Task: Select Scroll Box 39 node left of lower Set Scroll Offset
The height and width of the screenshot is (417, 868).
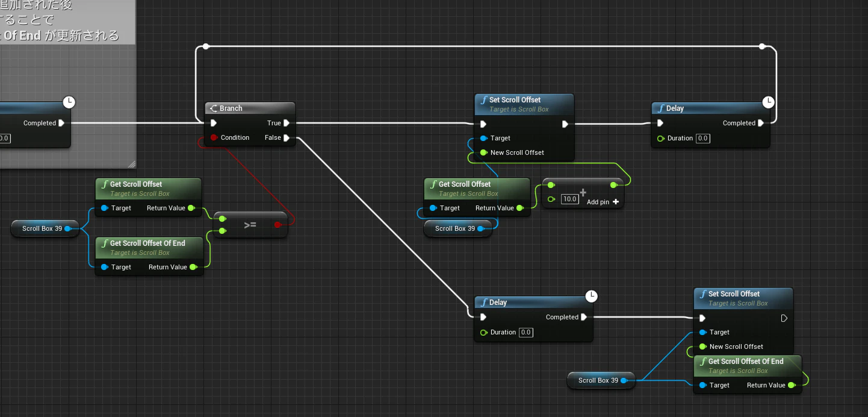Action: click(601, 380)
